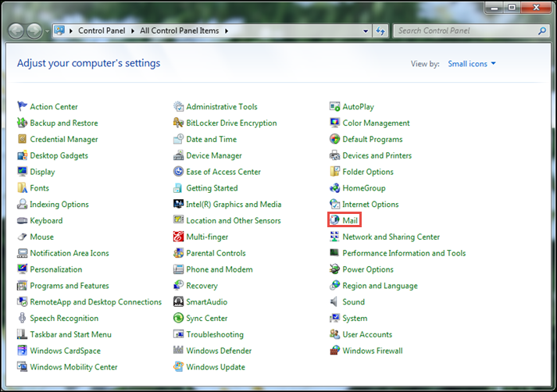
Task: Click the Fonts folder icon
Action: click(22, 187)
